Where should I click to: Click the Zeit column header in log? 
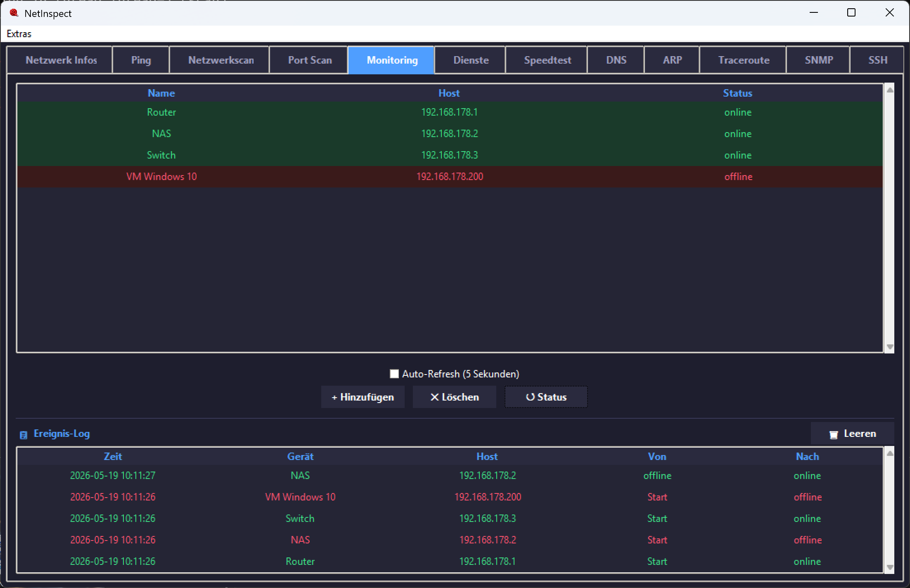tap(113, 456)
